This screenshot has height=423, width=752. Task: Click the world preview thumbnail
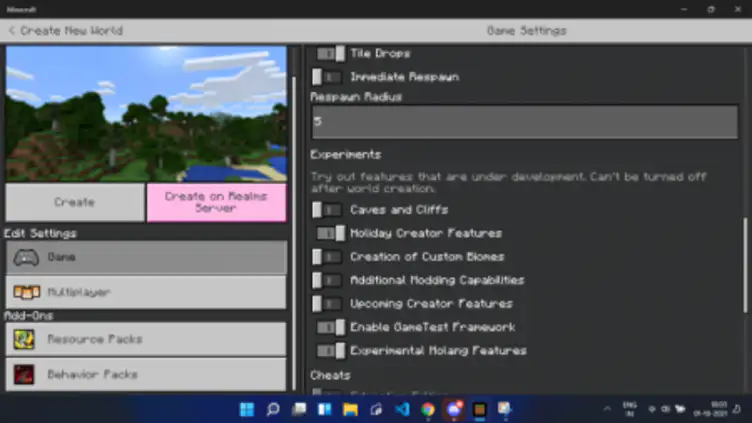pos(146,114)
